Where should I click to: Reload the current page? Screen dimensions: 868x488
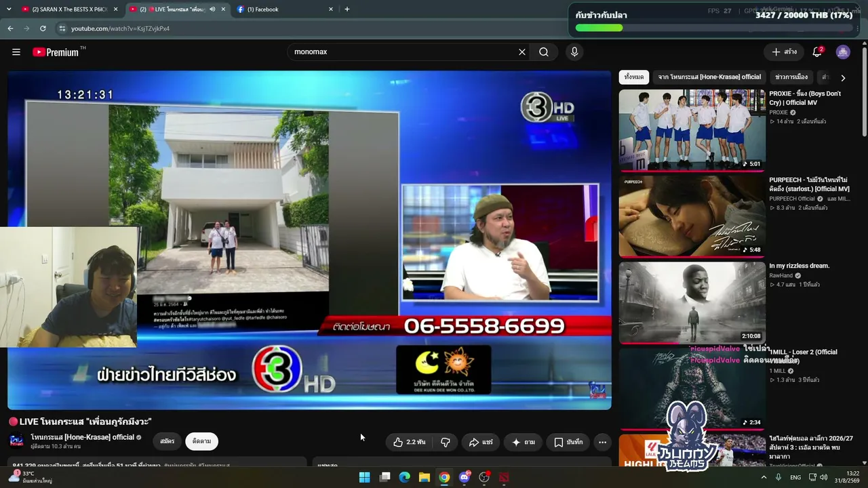click(x=43, y=28)
